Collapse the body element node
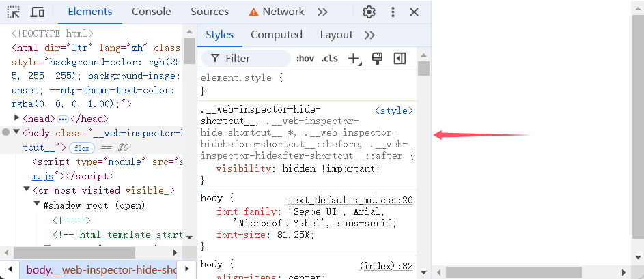This screenshot has height=279, width=644. pyautogui.click(x=16, y=132)
